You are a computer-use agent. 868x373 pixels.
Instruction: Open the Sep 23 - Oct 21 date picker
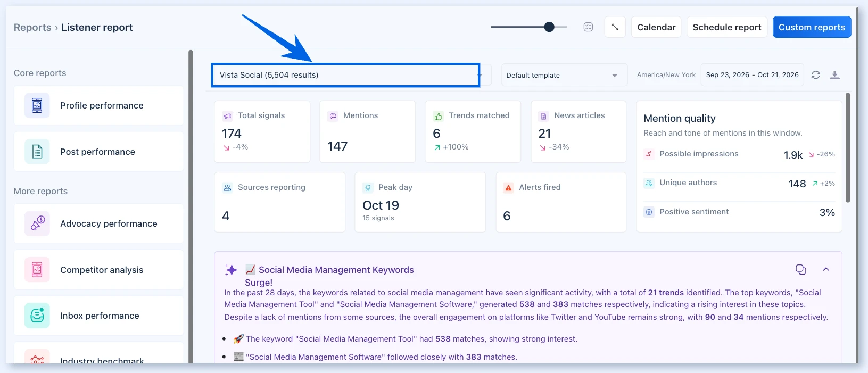pyautogui.click(x=752, y=75)
